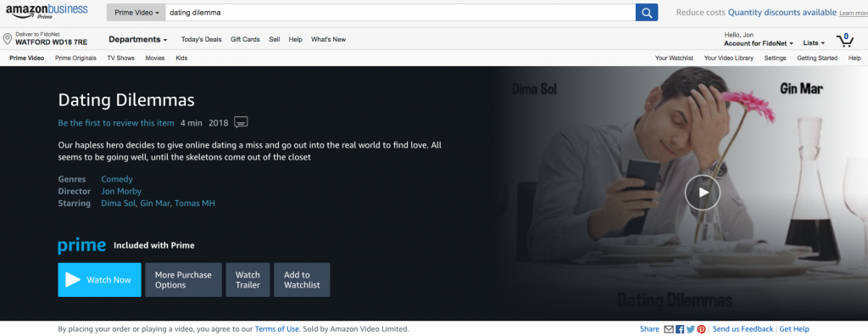Click Send us Feedback link
Image resolution: width=868 pixels, height=336 pixels.
point(743,329)
